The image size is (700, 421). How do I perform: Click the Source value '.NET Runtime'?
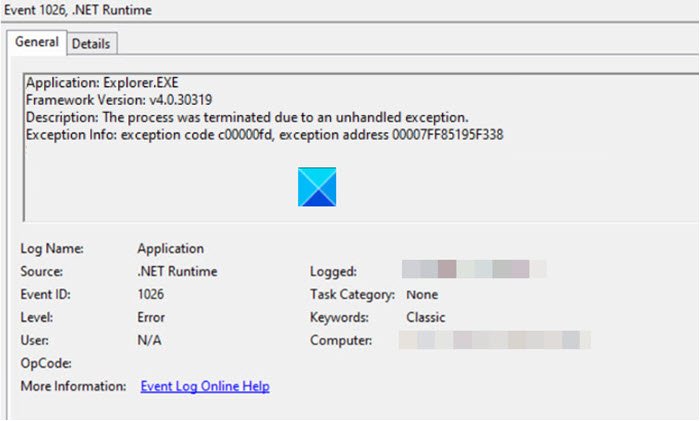177,271
